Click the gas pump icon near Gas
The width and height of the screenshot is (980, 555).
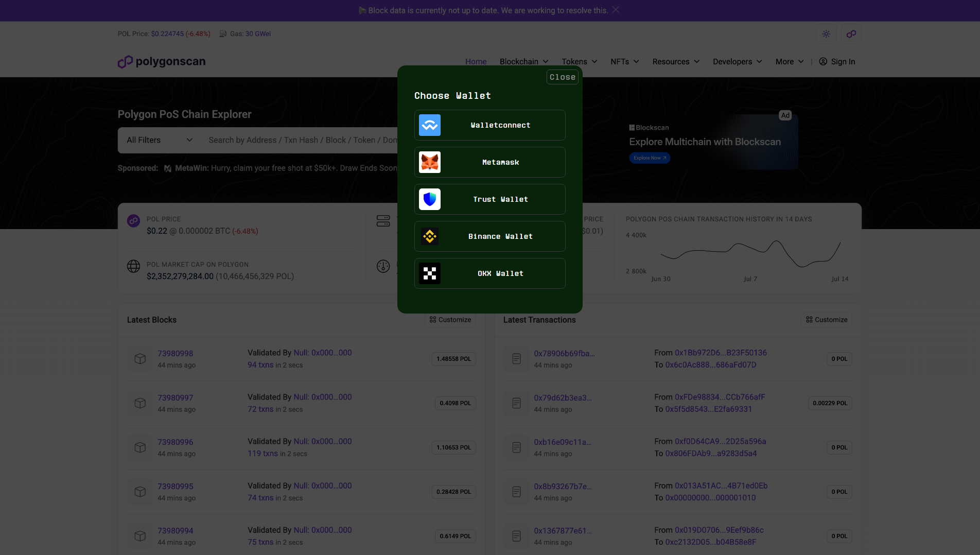point(223,34)
